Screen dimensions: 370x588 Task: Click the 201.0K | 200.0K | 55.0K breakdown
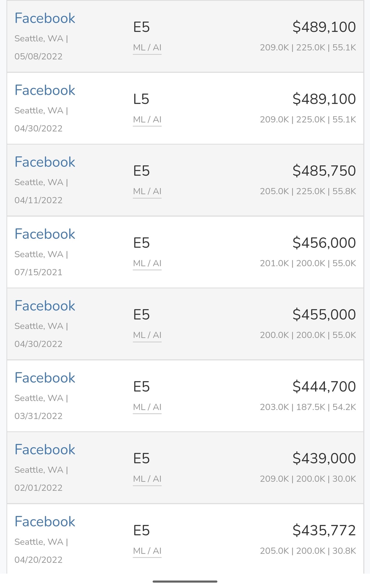tap(308, 263)
